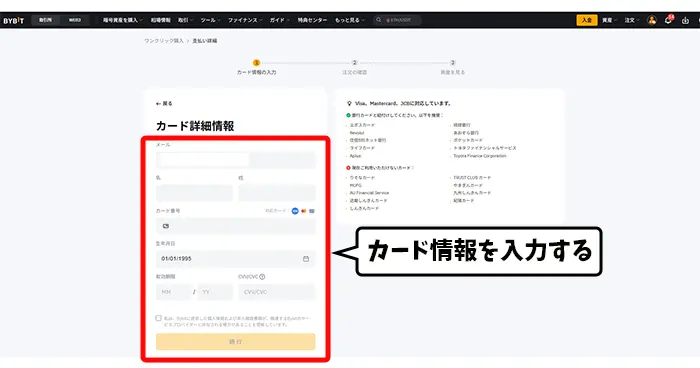700x368 pixels.
Task: Click the カード番号 card number field
Action: pyautogui.click(x=236, y=226)
